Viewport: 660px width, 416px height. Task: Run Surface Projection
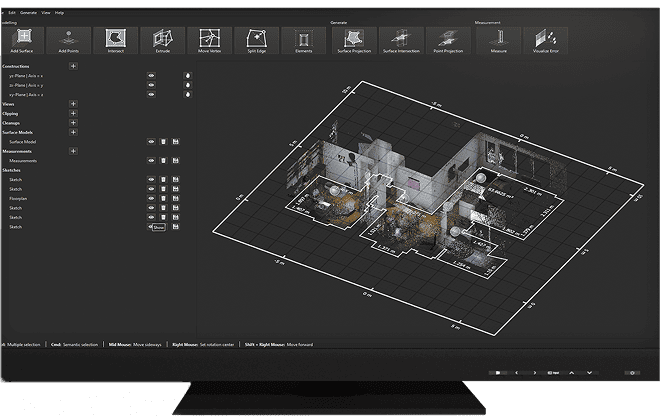[354, 40]
